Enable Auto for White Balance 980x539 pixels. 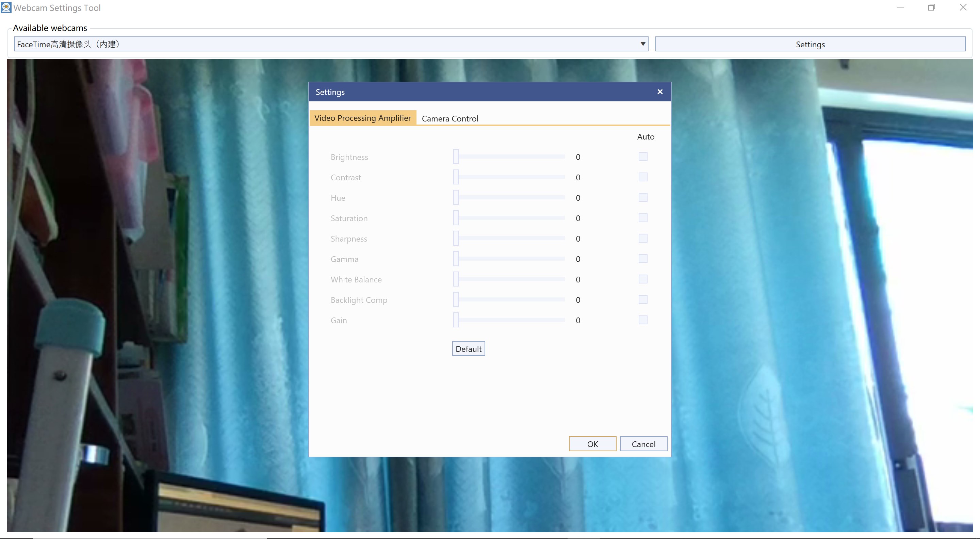tap(643, 279)
